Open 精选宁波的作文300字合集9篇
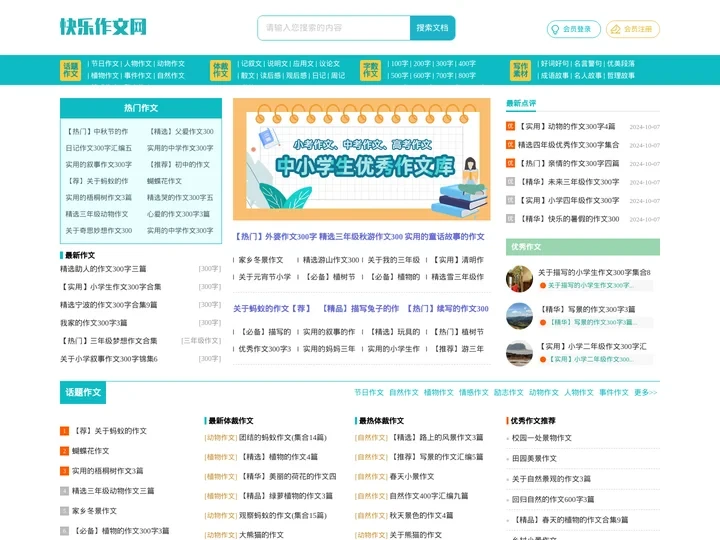 pyautogui.click(x=108, y=305)
